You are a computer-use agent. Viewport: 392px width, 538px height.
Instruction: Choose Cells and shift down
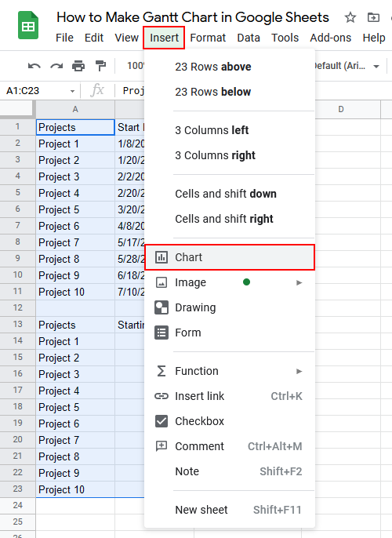[230, 194]
